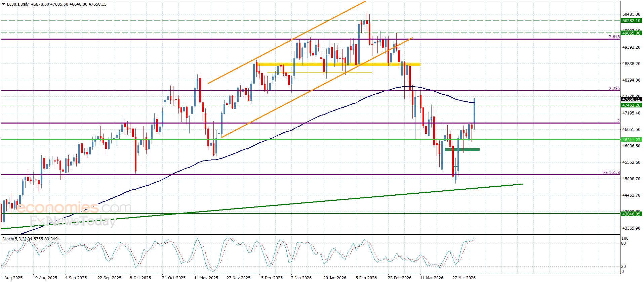644x282 pixels.
Task: Select the latest large blue bullish candle
Action: click(474, 111)
